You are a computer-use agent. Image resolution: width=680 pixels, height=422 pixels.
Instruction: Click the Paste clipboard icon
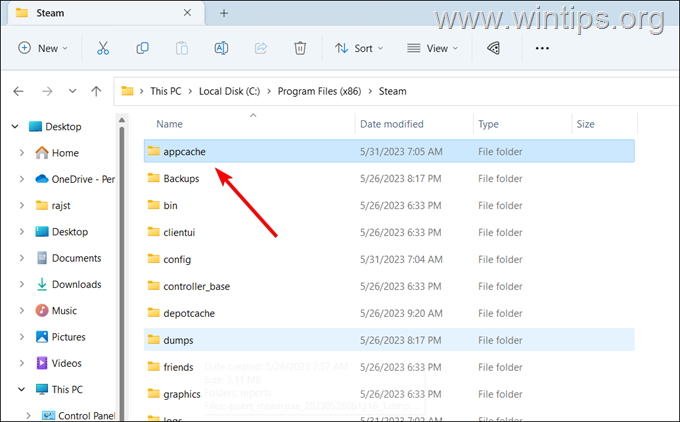[x=182, y=48]
